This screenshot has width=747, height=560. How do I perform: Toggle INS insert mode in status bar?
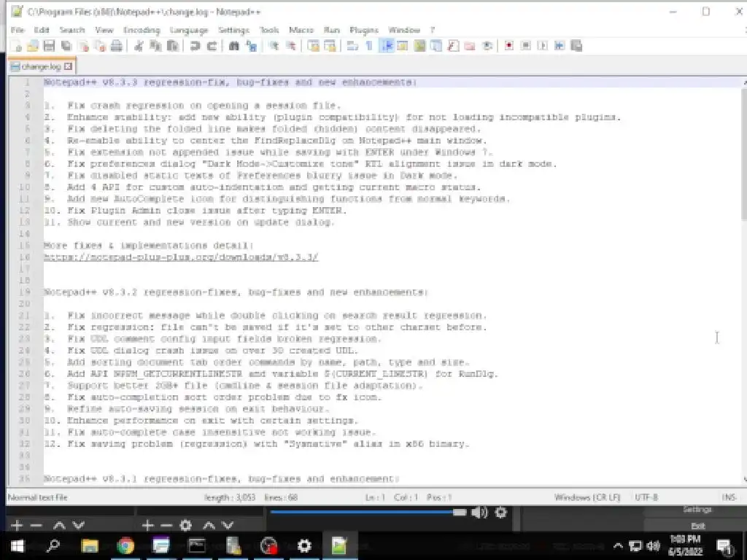(x=729, y=497)
